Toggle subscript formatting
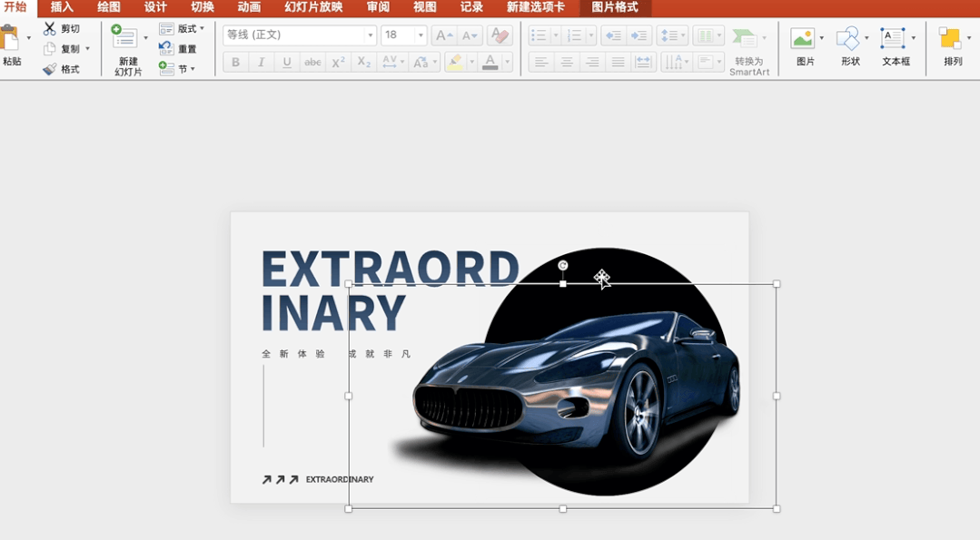 coord(363,62)
